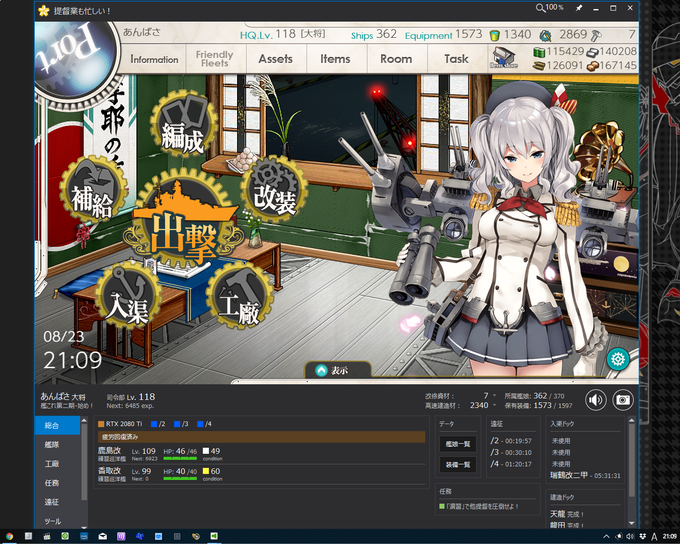
Task: Click the teal settings gear on game screen
Action: [618, 359]
